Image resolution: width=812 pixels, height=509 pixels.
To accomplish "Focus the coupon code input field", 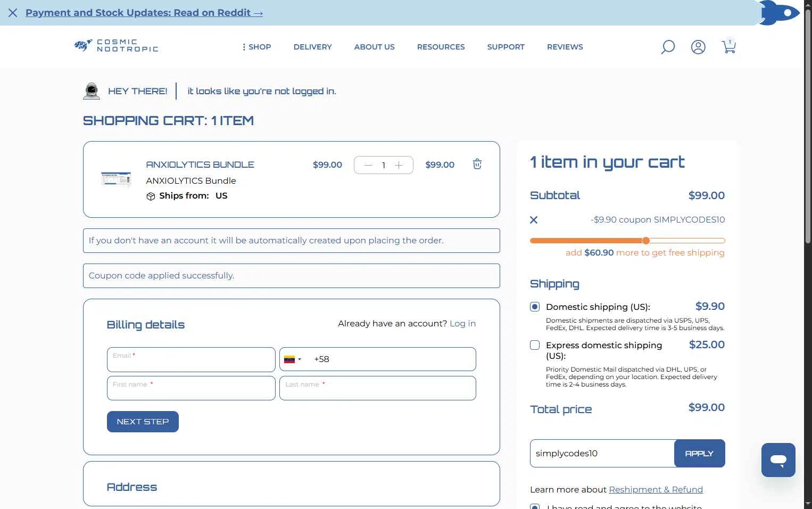I will point(602,454).
